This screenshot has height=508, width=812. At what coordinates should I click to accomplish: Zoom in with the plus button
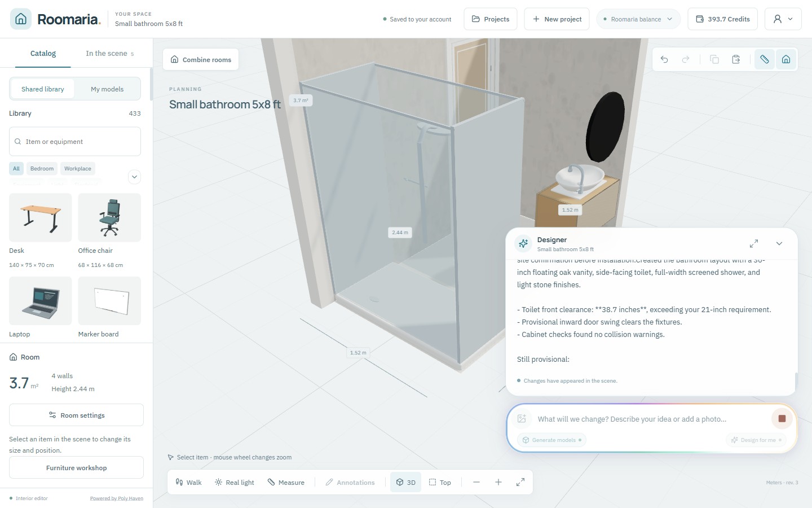(x=498, y=482)
